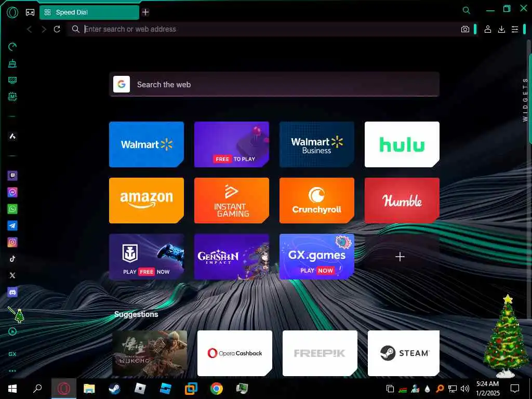Open the Walmart speed dial tile
The height and width of the screenshot is (399, 532).
[x=147, y=144]
